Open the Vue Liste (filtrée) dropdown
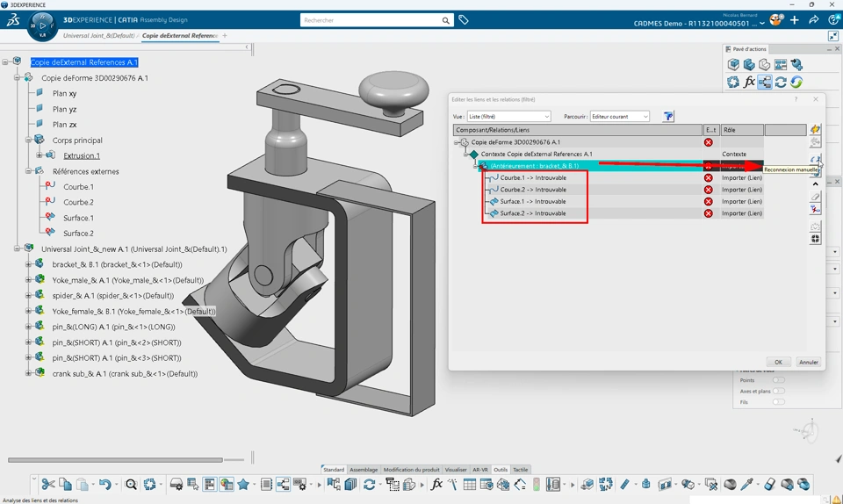Screen dimensions: 843x504 pyautogui.click(x=508, y=116)
